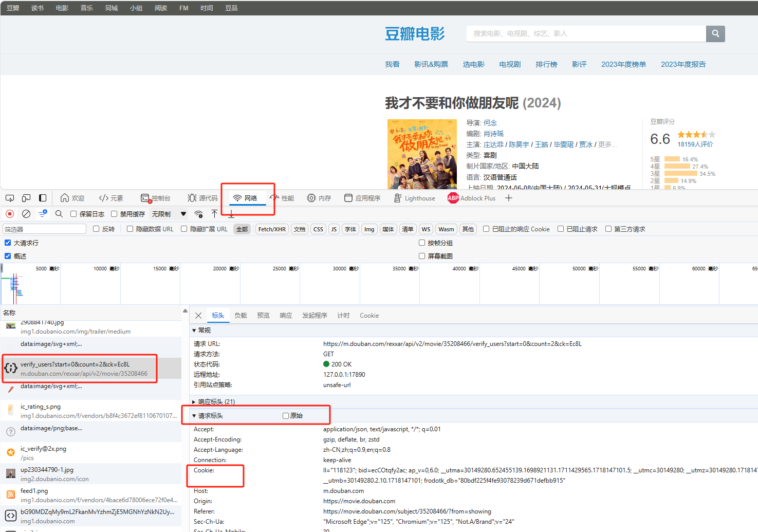758x532 pixels.
Task: Toggle the 原始 checkbox in request headers
Action: [x=286, y=416]
